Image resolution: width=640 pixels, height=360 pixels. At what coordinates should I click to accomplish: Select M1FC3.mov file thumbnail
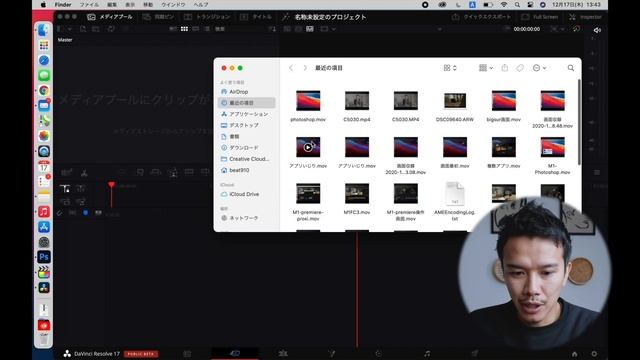click(x=357, y=193)
